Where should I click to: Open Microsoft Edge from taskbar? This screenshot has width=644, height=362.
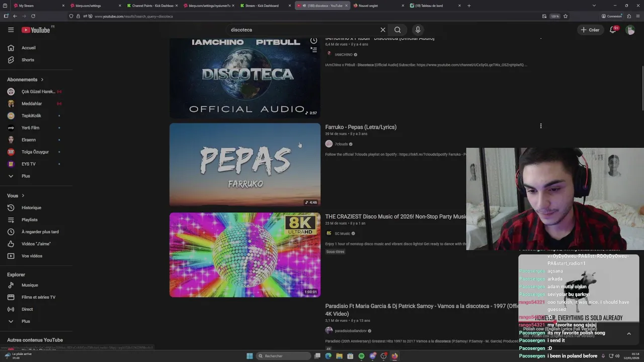tap(328, 356)
